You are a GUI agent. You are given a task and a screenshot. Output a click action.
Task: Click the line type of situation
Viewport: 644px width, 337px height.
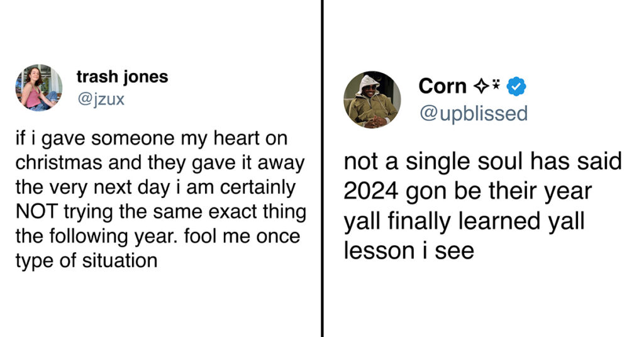[86, 261]
